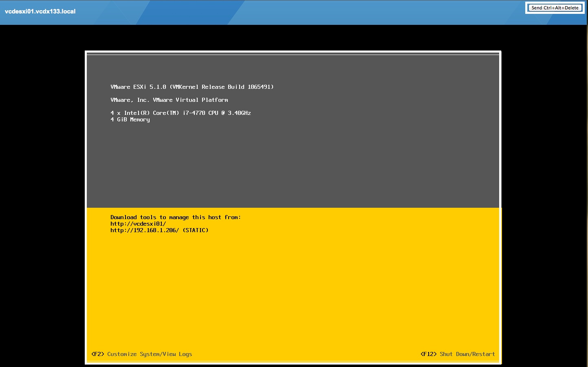Click the word Restart at bottom right
The image size is (588, 367).
click(x=484, y=354)
